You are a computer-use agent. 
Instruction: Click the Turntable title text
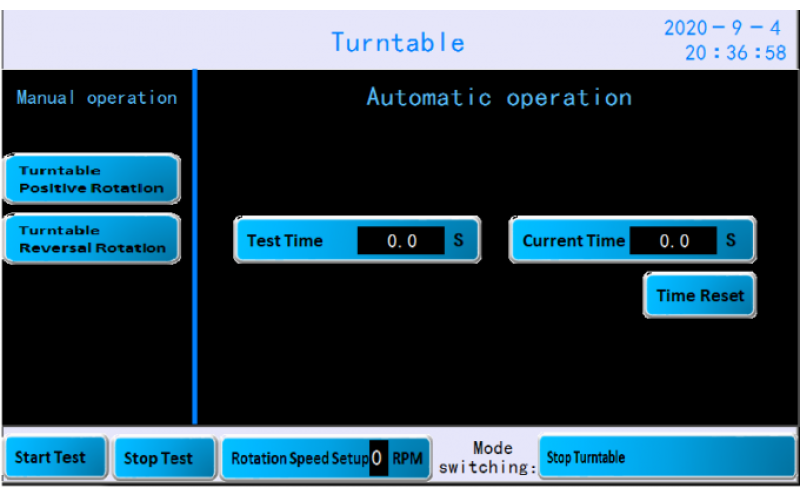tap(398, 42)
